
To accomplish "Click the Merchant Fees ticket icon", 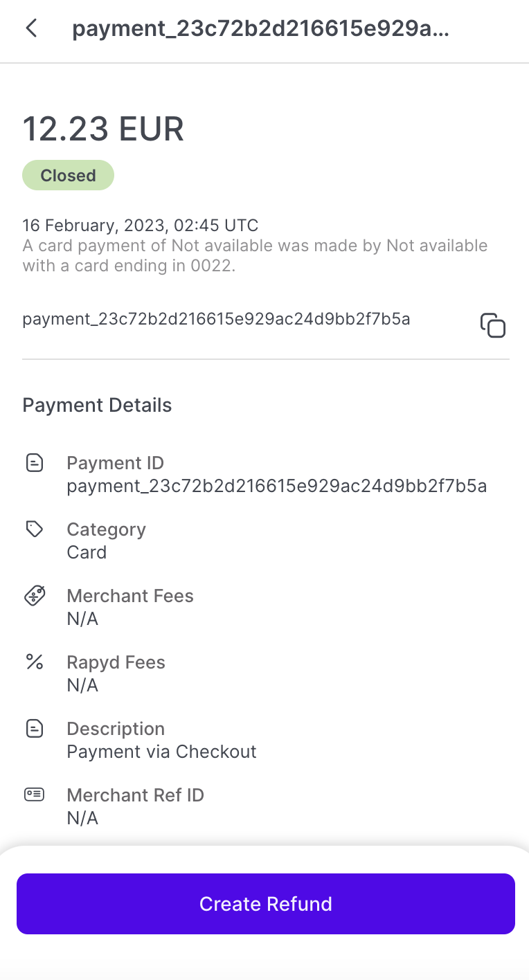I will (x=35, y=596).
